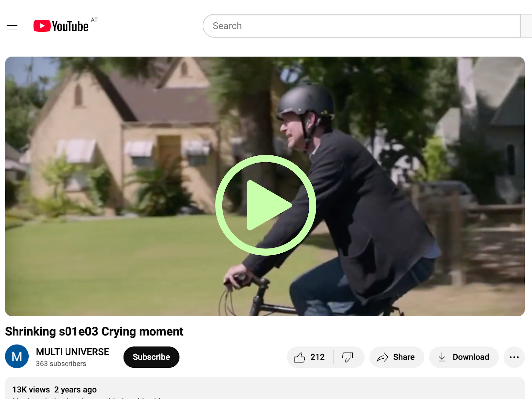Image resolution: width=532 pixels, height=411 pixels.
Task: Focus the Search input field
Action: click(x=362, y=26)
